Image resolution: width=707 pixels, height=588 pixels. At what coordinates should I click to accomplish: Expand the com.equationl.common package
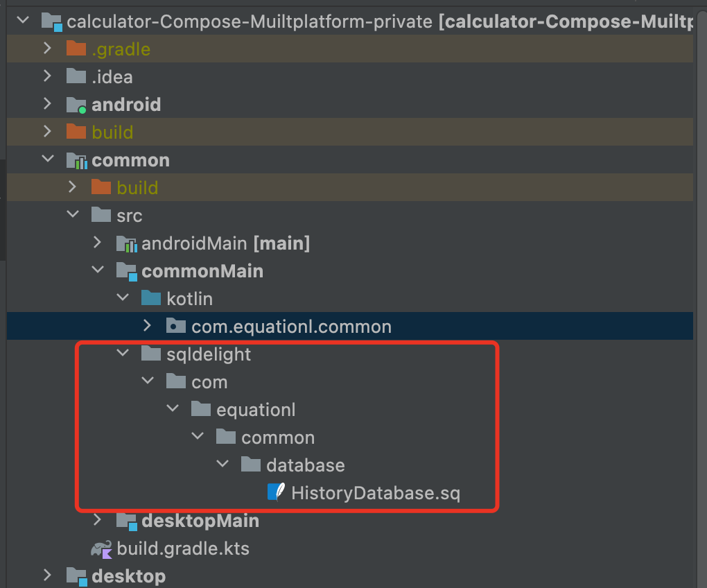pyautogui.click(x=147, y=326)
